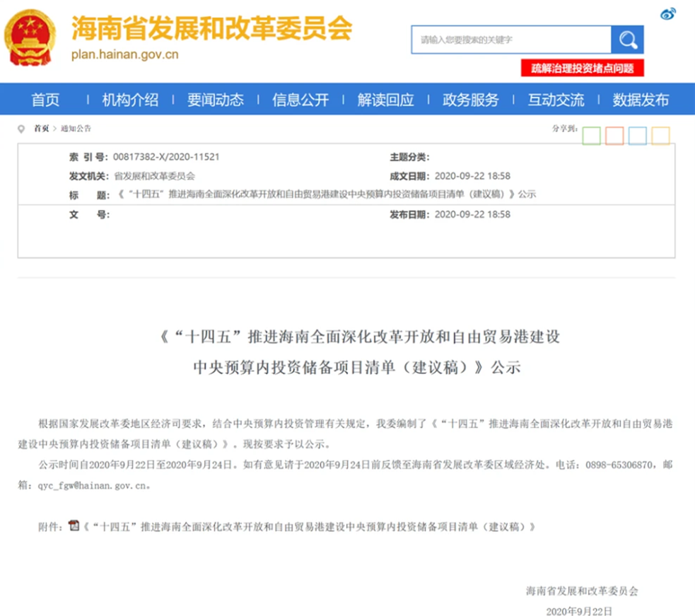Click the red-bordered share icon
This screenshot has width=695, height=616.
(614, 135)
